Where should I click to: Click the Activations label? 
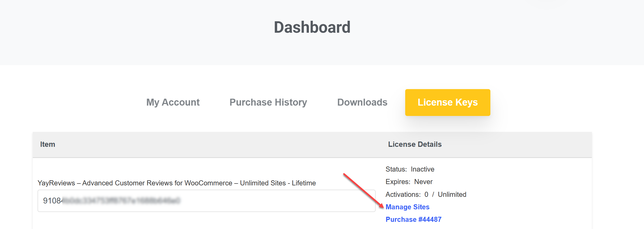(x=403, y=194)
